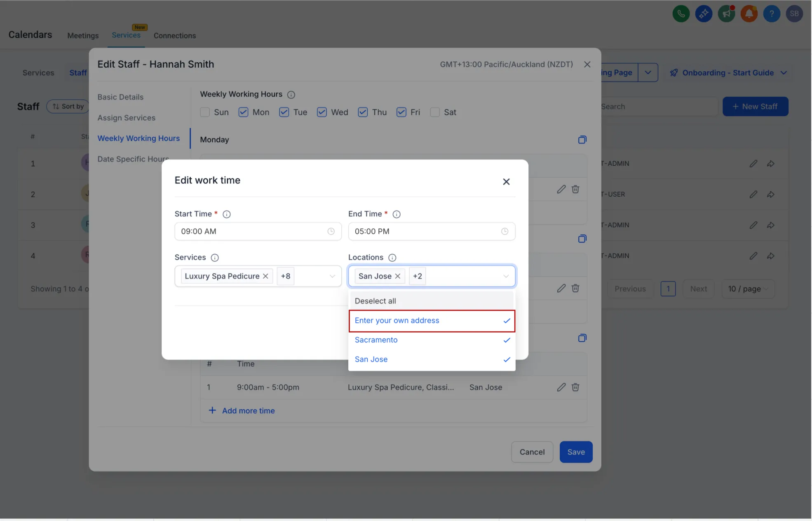
Task: Open the orange notifications bell
Action: tap(749, 14)
